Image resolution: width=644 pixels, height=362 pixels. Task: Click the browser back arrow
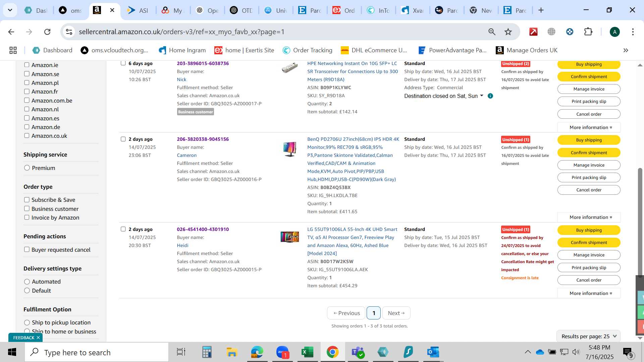[11, 32]
